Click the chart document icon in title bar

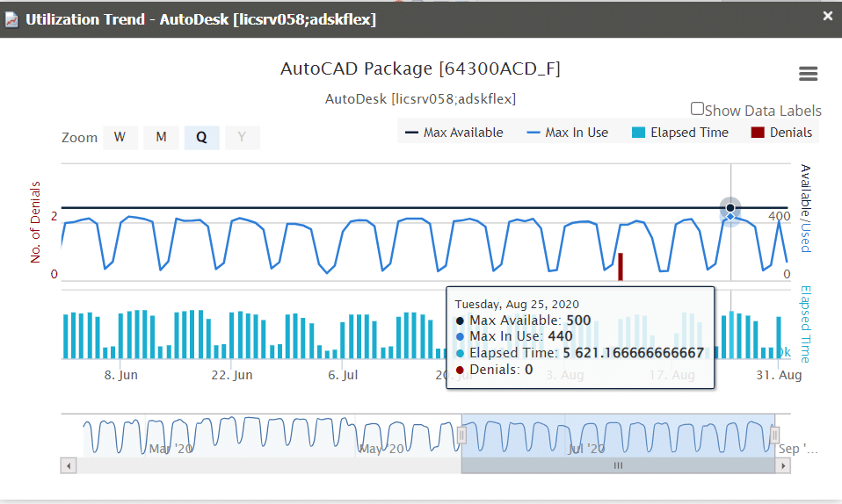click(11, 20)
